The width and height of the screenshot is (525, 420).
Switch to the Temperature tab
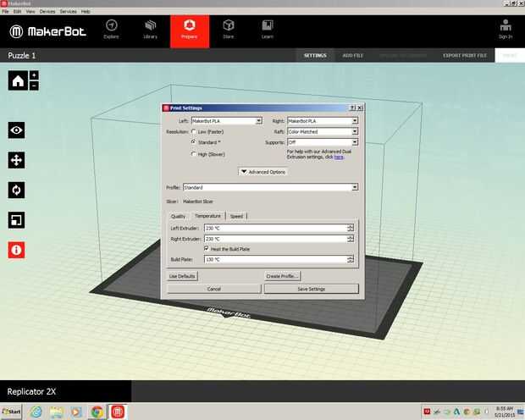tap(207, 216)
